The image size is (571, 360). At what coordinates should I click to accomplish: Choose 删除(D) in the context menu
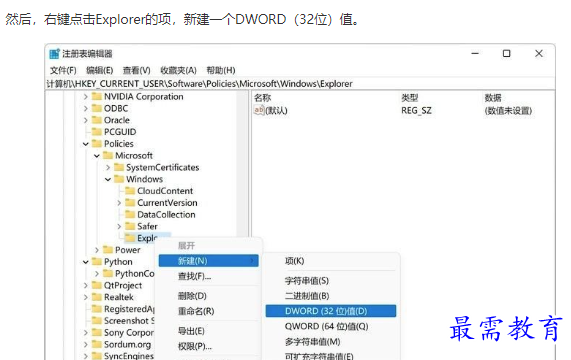pyautogui.click(x=209, y=296)
